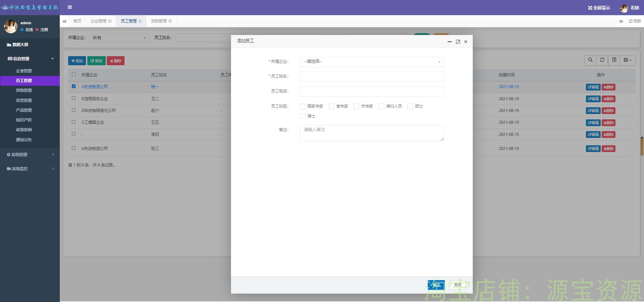This screenshot has width=644, height=302.
Task: Minimize the 添加员工 dialog
Action: (x=450, y=42)
